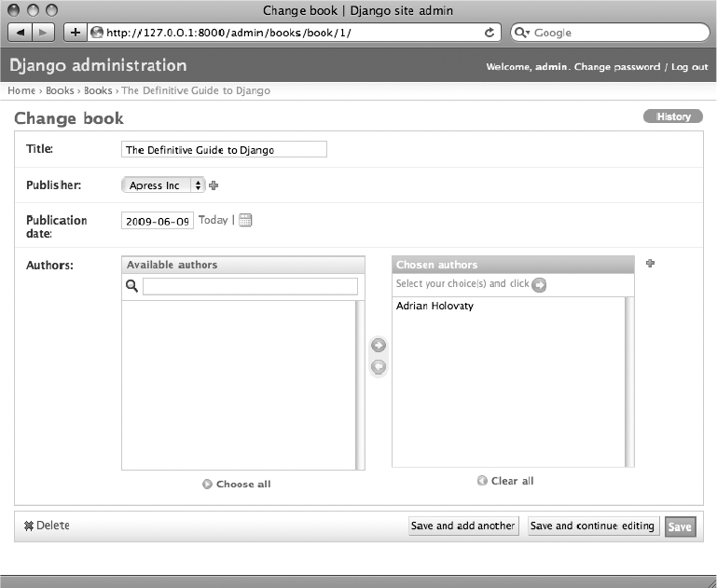
Task: Add bookmark with plus button in toolbar
Action: click(75, 33)
